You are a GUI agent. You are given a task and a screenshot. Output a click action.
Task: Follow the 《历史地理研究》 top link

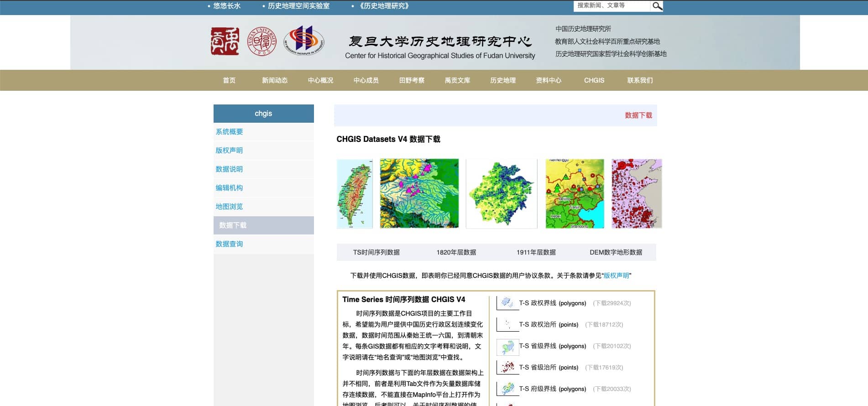click(x=384, y=6)
